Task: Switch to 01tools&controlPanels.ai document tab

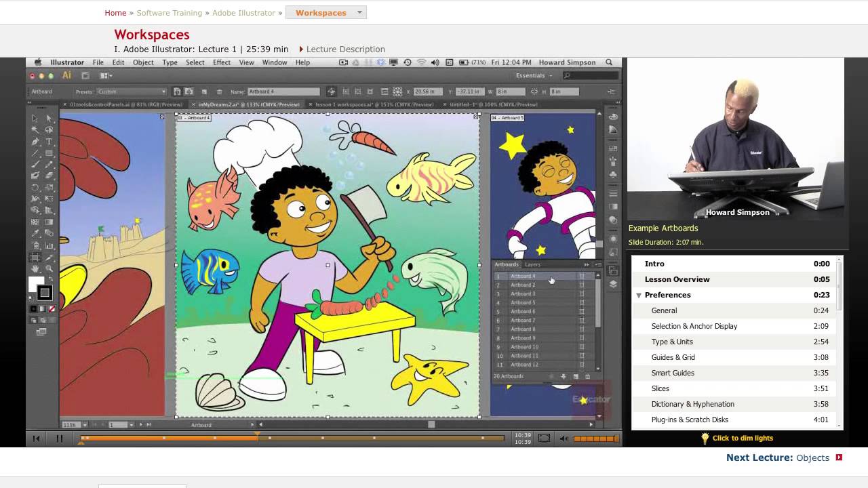Action: [126, 104]
